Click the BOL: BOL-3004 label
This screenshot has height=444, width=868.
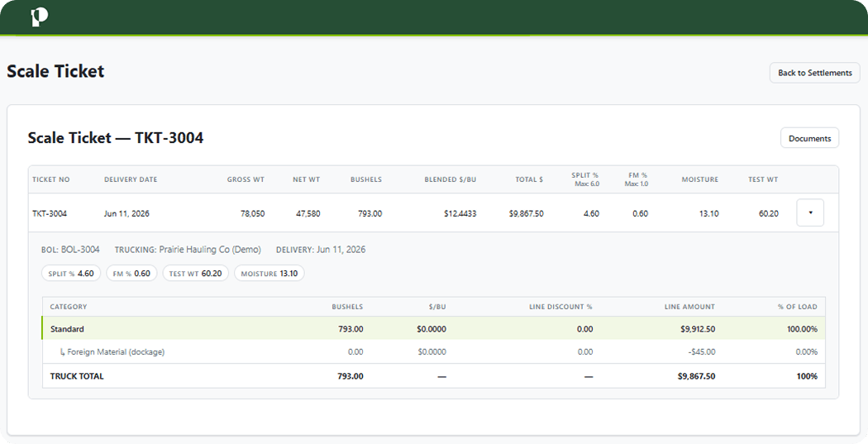[x=70, y=250]
